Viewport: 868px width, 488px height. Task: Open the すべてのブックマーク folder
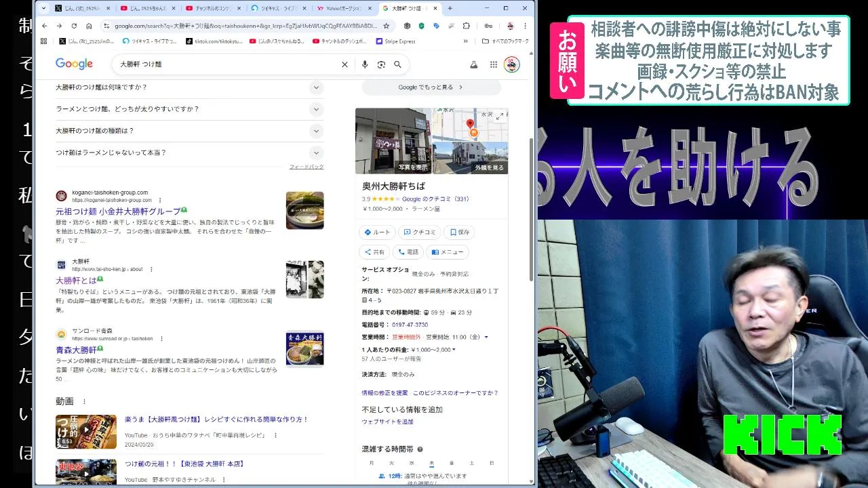pyautogui.click(x=505, y=41)
